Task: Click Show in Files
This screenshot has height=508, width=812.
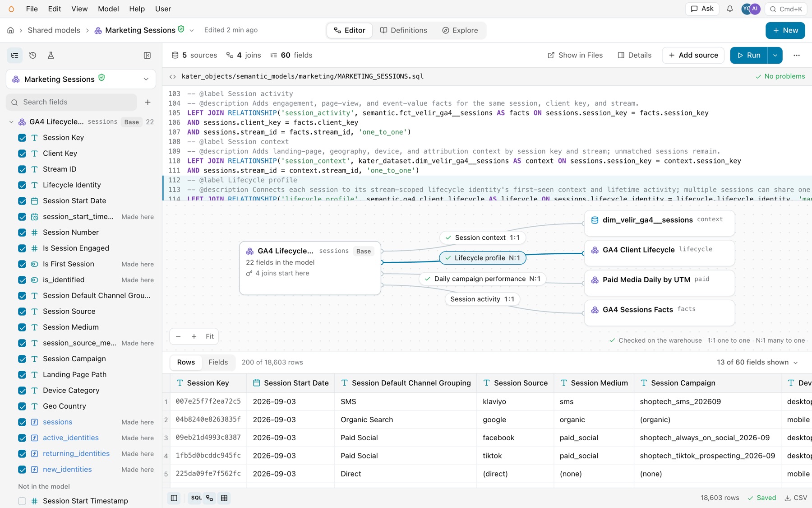Action: click(575, 55)
